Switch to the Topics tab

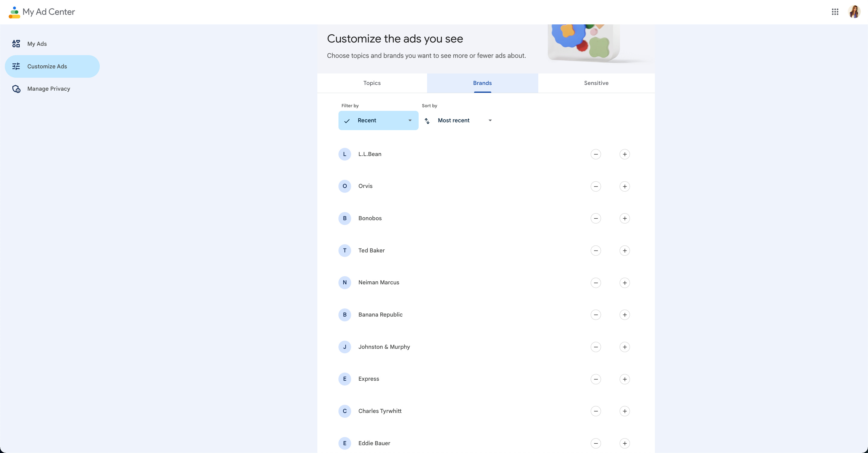tap(372, 83)
